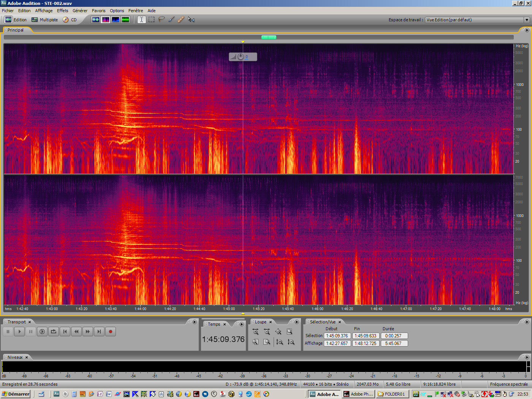Click the Sélection Début time field
Image resolution: width=532 pixels, height=399 pixels.
coord(337,336)
